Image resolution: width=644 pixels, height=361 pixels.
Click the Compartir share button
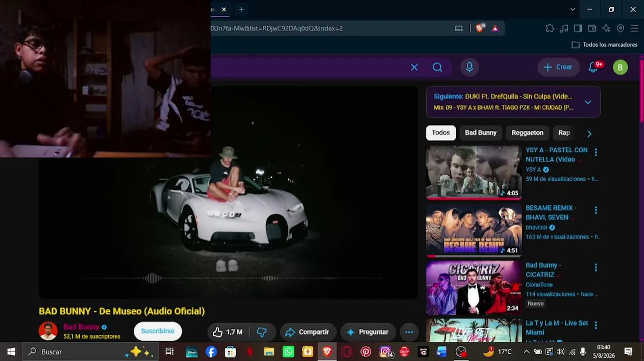[x=308, y=332]
